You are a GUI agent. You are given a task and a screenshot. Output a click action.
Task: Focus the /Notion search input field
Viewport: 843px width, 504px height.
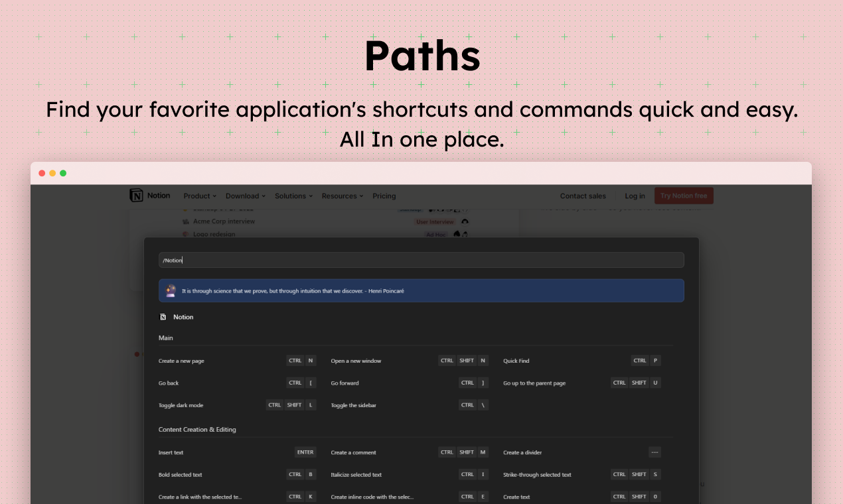[x=421, y=260]
